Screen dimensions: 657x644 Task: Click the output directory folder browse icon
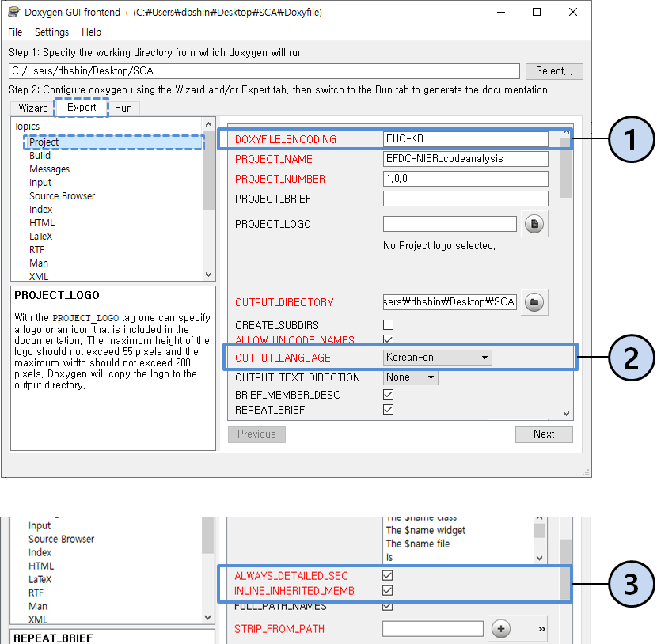[534, 302]
